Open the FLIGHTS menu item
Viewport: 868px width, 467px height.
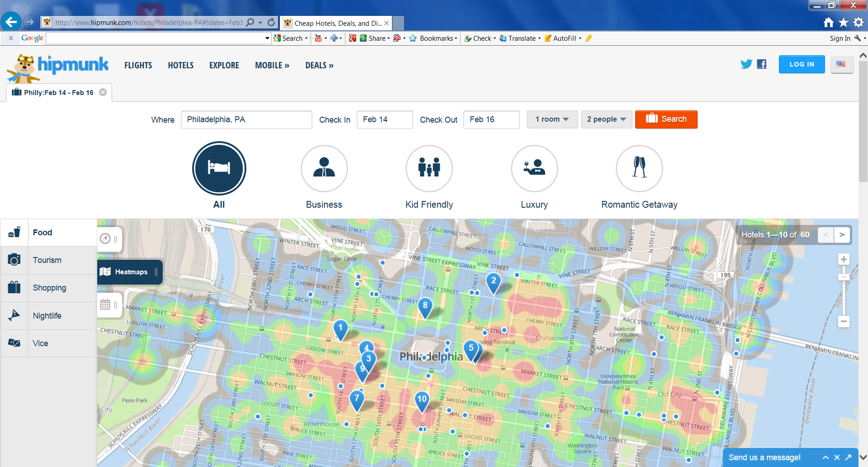138,66
